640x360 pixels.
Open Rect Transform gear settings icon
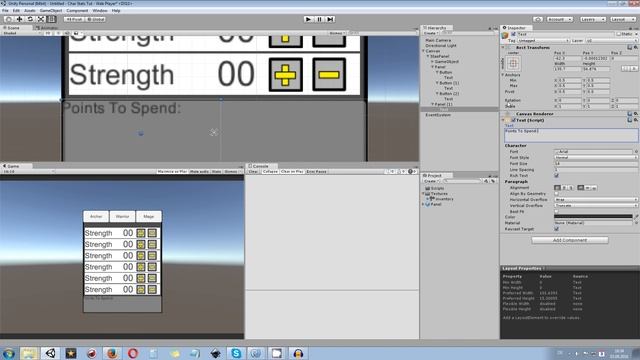[x=636, y=48]
